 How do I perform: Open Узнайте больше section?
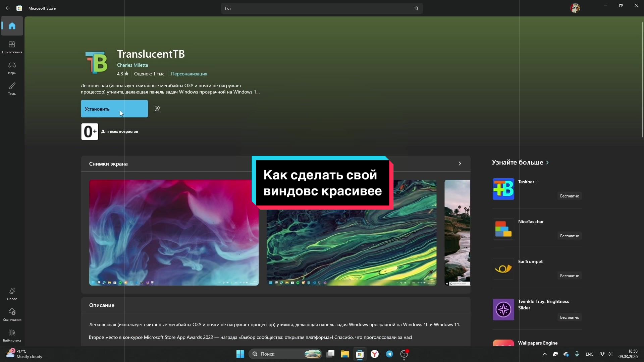520,163
